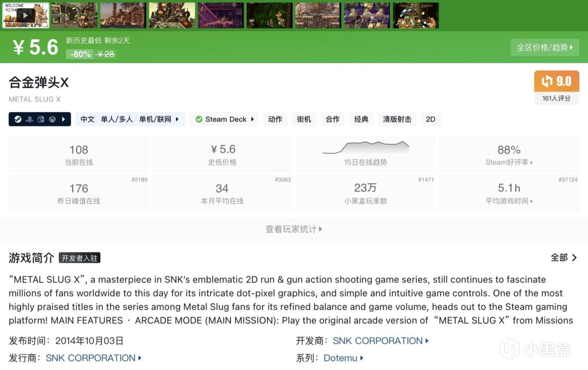Open the fifth screenshot thumbnail with purple background
Viewport: 588px width, 370px height.
pos(220,15)
